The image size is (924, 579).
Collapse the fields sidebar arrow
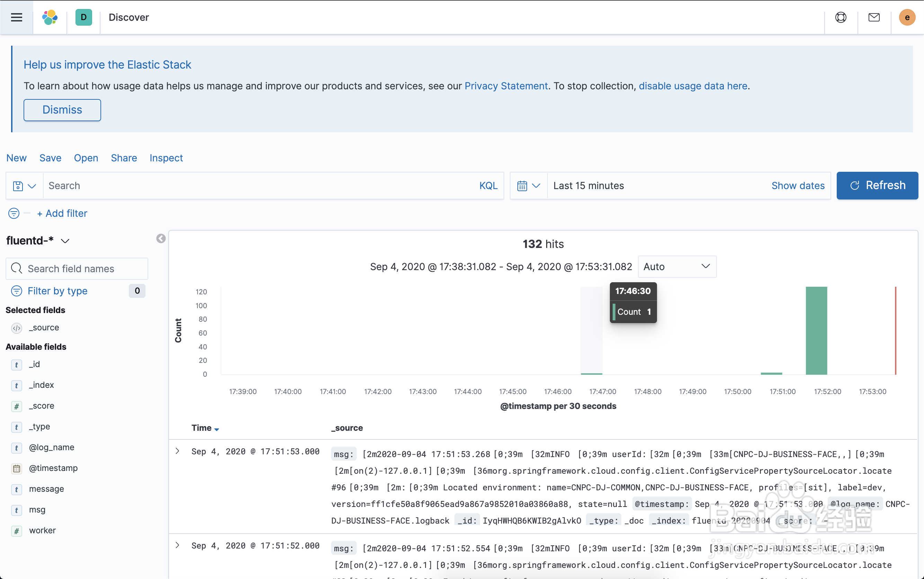click(161, 239)
